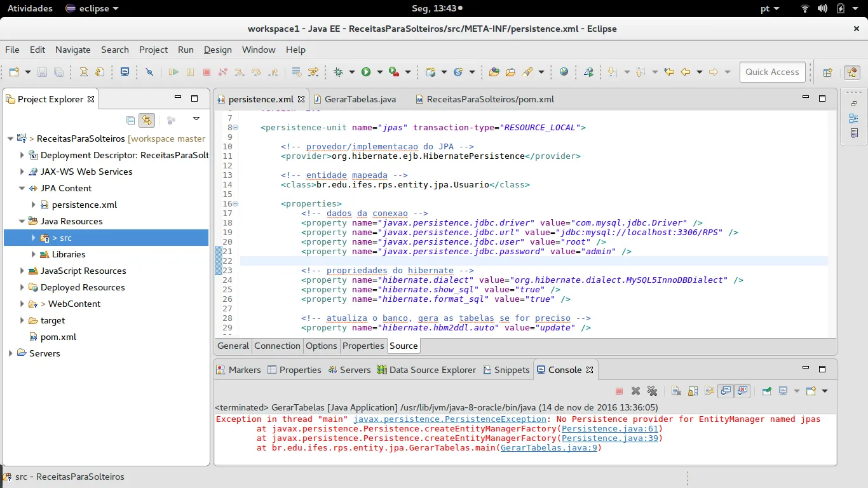Select pom.xml in Project Explorer
This screenshot has width=868, height=488.
(58, 337)
